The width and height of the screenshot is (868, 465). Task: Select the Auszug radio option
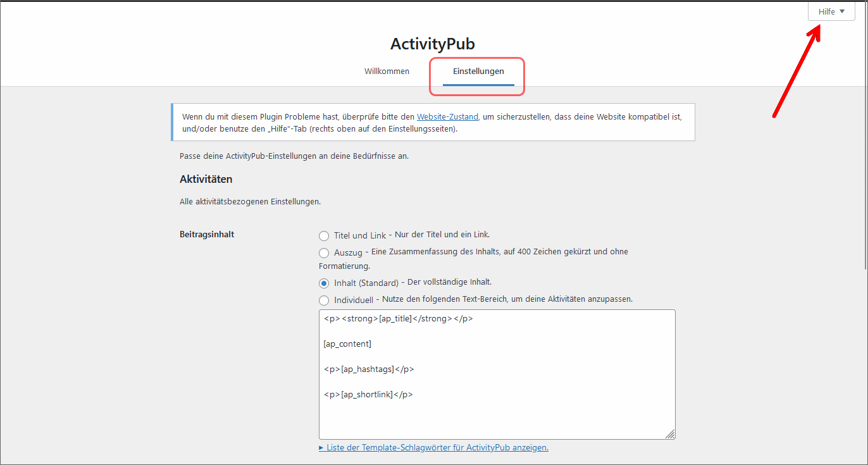pyautogui.click(x=324, y=252)
